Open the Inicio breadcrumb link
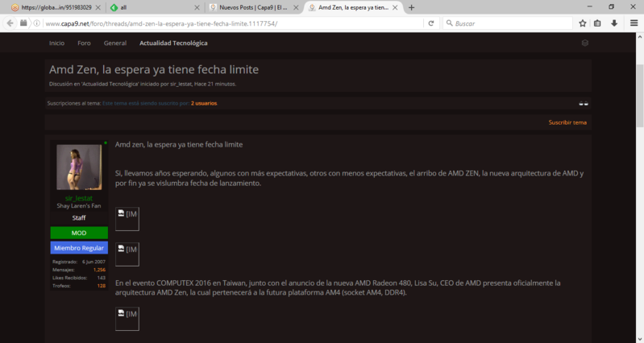 (56, 43)
